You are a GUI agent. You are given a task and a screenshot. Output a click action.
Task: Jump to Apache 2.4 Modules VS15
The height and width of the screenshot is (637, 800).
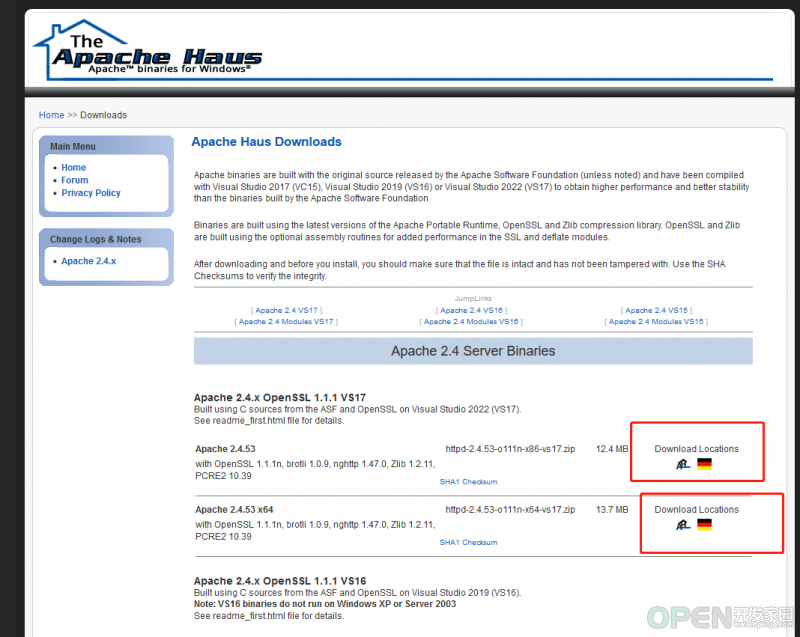coord(656,322)
